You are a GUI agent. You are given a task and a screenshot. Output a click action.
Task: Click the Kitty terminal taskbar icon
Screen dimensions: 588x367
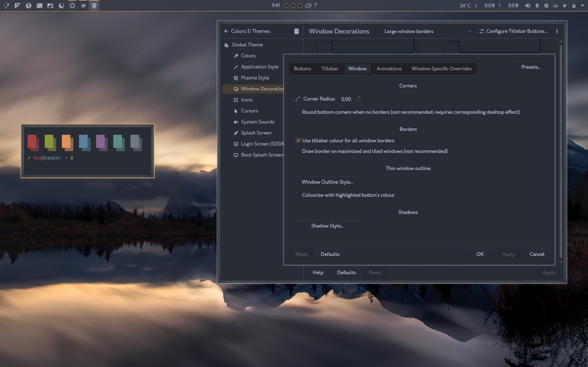(94, 5)
